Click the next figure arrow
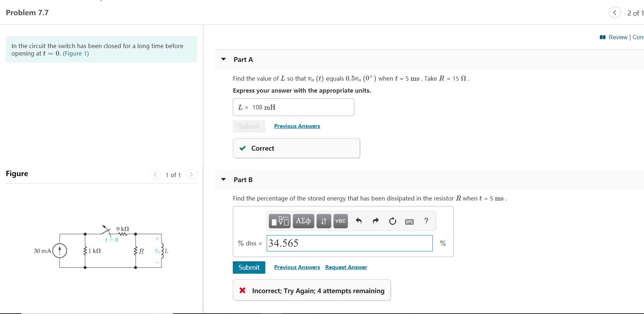The width and height of the screenshot is (644, 314). pos(191,174)
